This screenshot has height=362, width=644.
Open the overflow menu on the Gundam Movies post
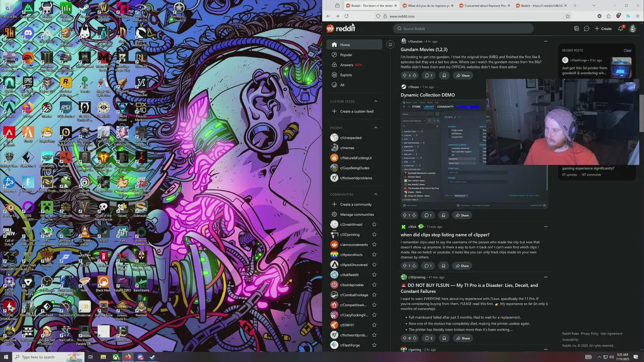point(545,41)
